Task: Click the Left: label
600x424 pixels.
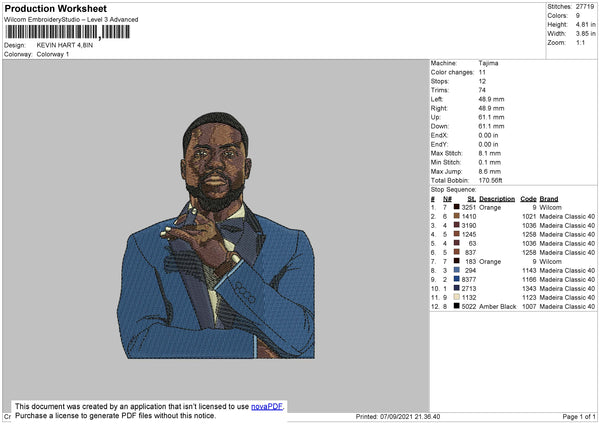Action: pyautogui.click(x=437, y=99)
